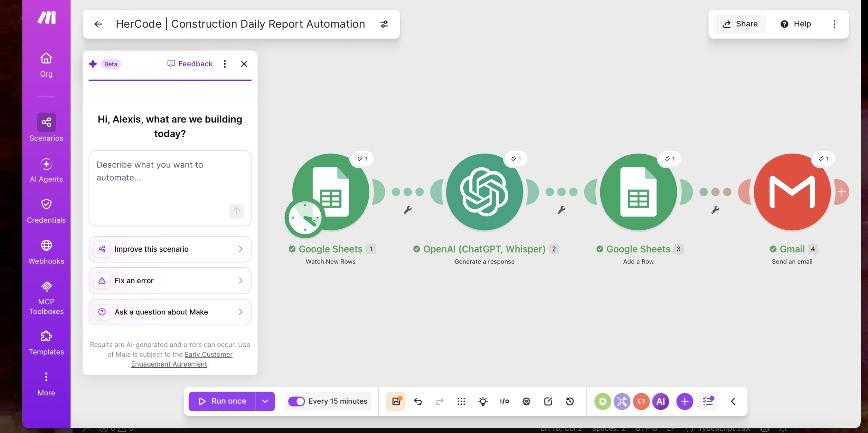The image size is (868, 433).
Task: Close the Maia assistant panel
Action: pos(244,64)
